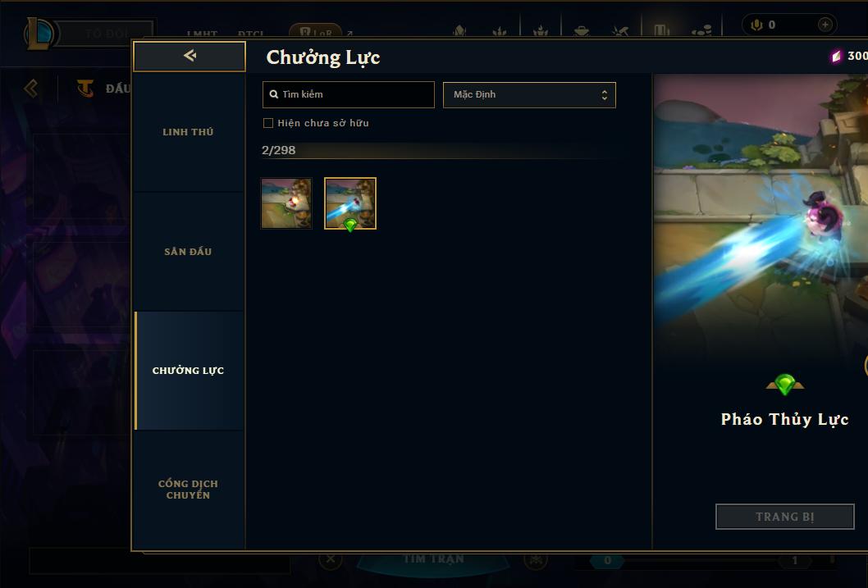Click the green gem rarity icon above Pháo Thủy Lực
868x588 pixels.
tap(784, 385)
